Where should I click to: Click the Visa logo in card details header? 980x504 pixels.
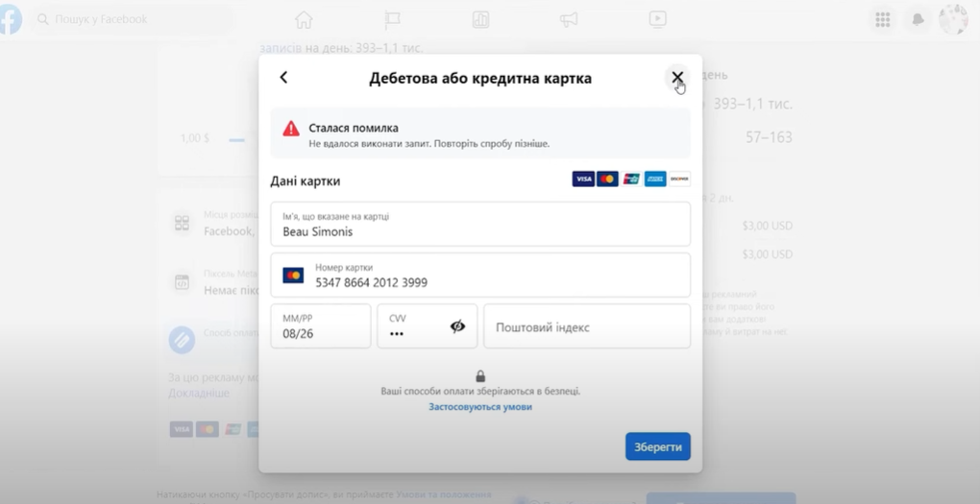(x=583, y=180)
